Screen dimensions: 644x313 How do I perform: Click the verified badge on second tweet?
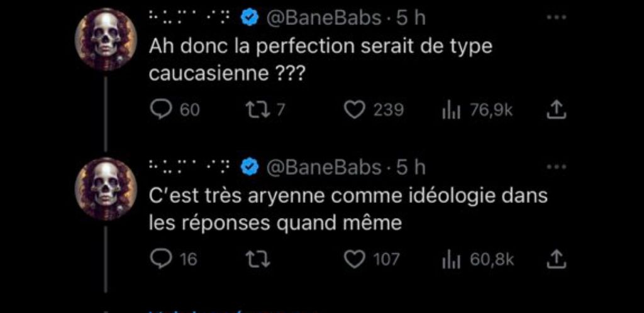pyautogui.click(x=250, y=167)
